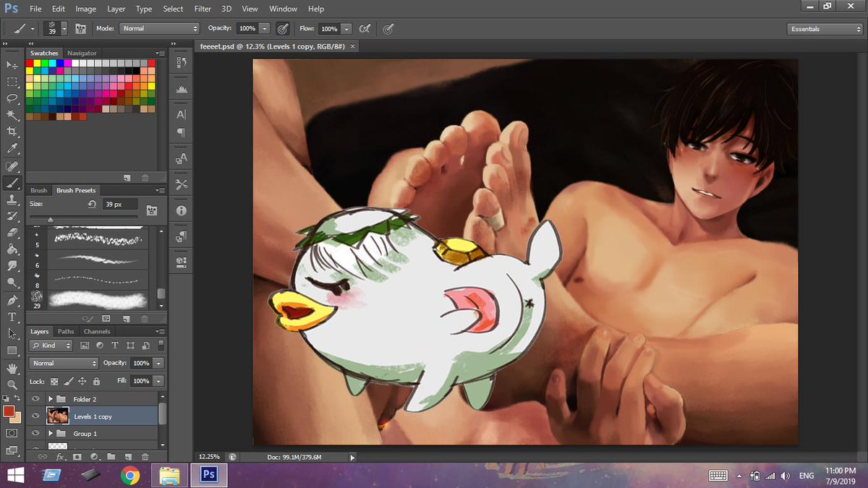Select the Hand tool
868x488 pixels.
(12, 368)
